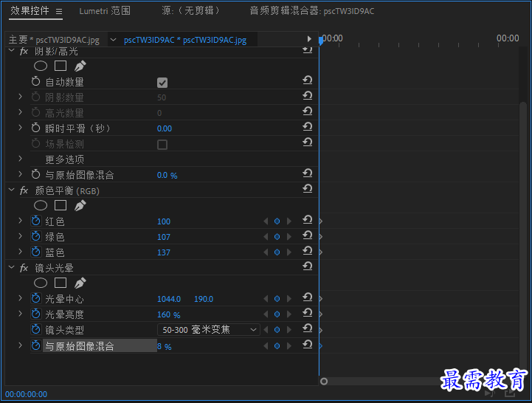The image size is (532, 403).
Task: Edit 光晕中心 X value 1044.0
Action: [x=169, y=299]
